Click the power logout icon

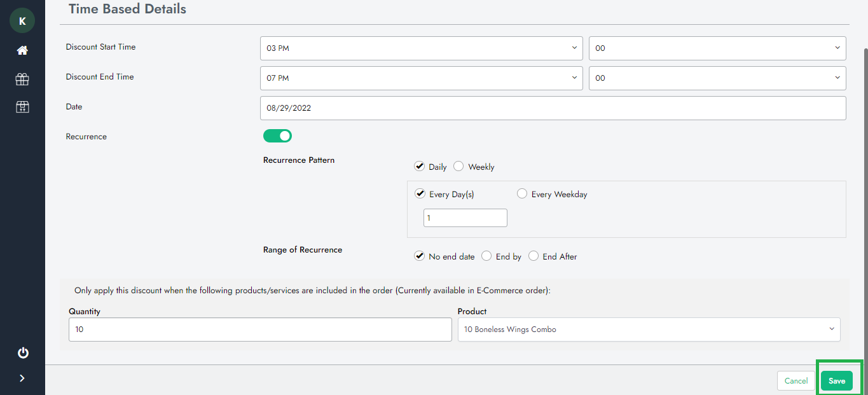[x=23, y=353]
